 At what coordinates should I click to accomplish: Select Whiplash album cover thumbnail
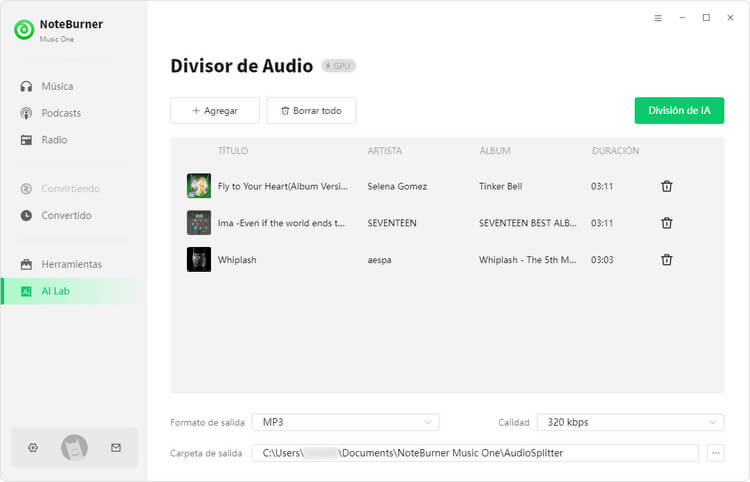(199, 259)
